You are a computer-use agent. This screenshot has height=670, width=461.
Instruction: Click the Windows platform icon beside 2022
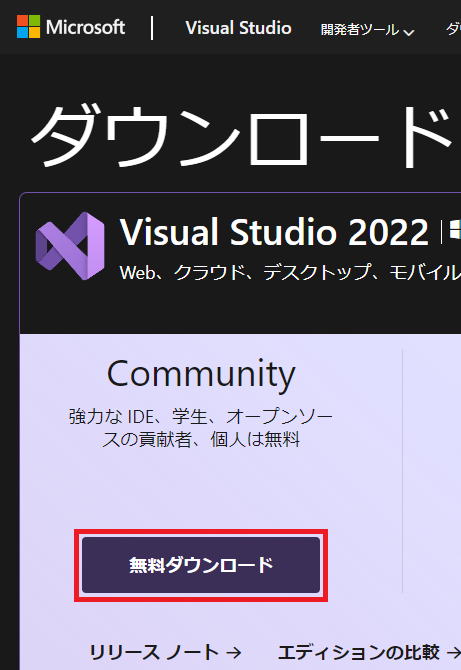click(x=455, y=232)
